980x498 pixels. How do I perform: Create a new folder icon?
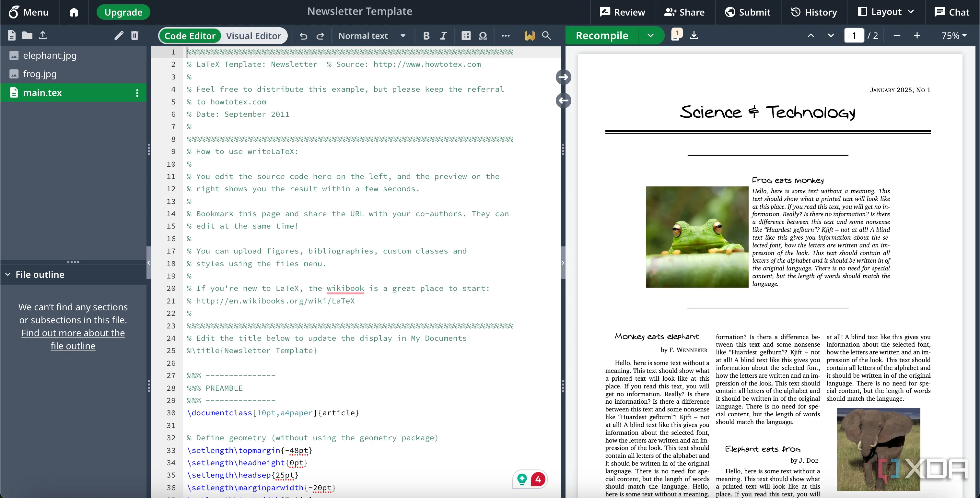(27, 35)
